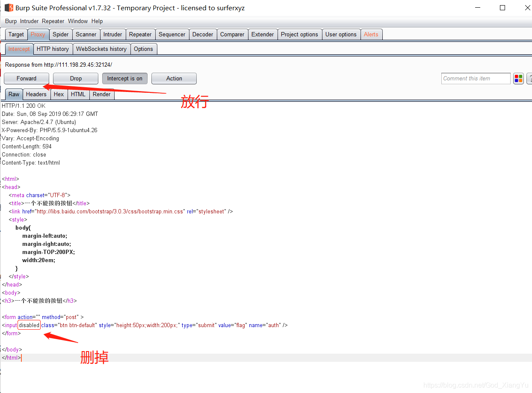The image size is (532, 393).
Task: Toggle the Intercept is on button
Action: (x=125, y=79)
